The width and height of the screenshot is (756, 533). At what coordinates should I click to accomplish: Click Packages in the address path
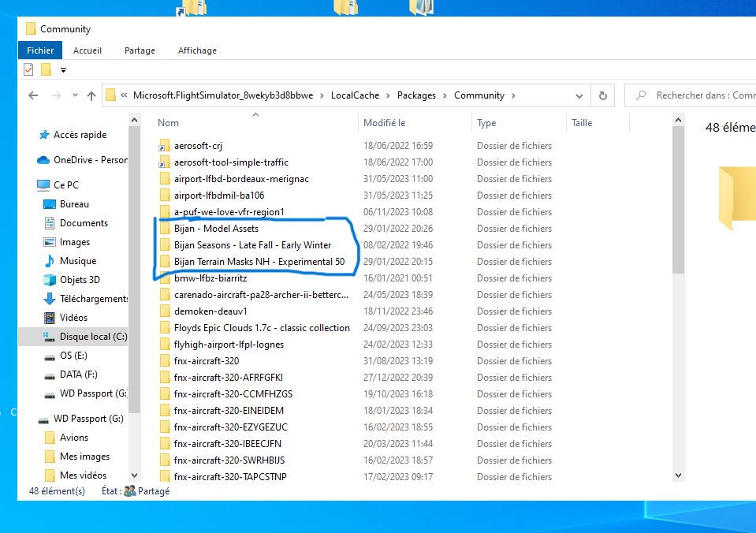click(x=416, y=95)
